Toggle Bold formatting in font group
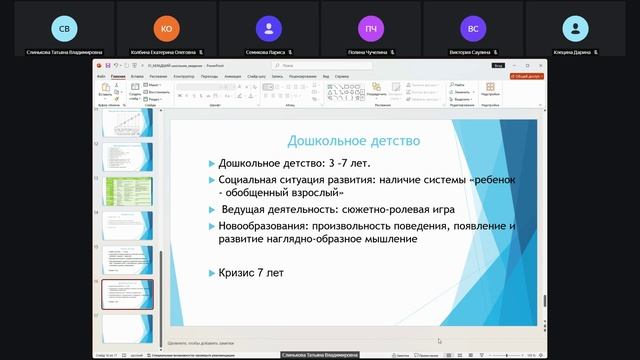 pos(180,96)
